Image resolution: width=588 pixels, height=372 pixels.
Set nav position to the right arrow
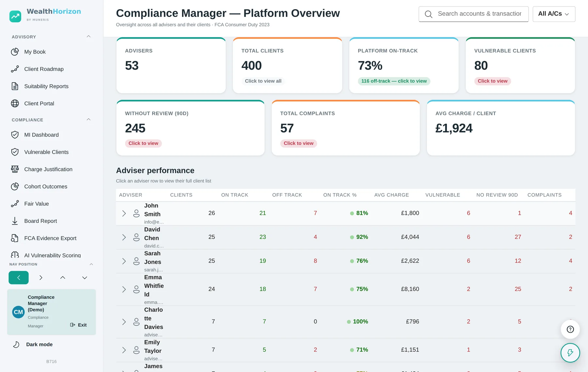(x=41, y=278)
